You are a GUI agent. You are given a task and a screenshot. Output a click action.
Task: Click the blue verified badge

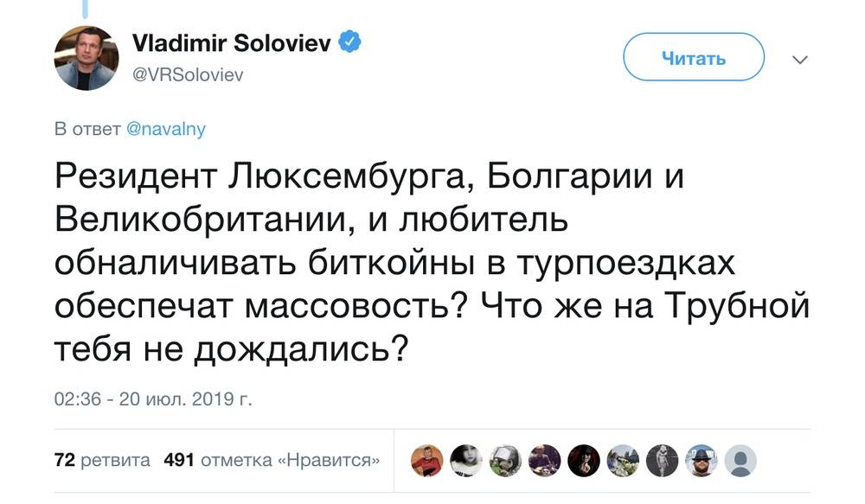(349, 42)
